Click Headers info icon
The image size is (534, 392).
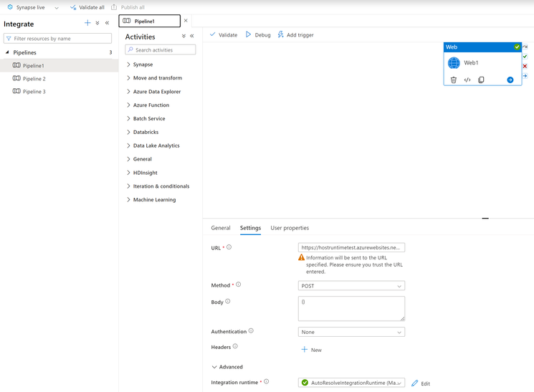(235, 346)
